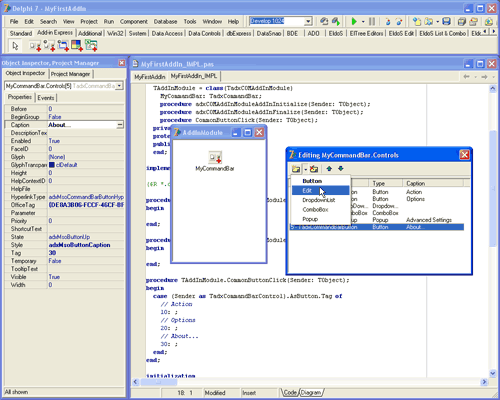The width and height of the screenshot is (500, 400).
Task: Click the Type column header in Editing dialog
Action: [x=385, y=183]
